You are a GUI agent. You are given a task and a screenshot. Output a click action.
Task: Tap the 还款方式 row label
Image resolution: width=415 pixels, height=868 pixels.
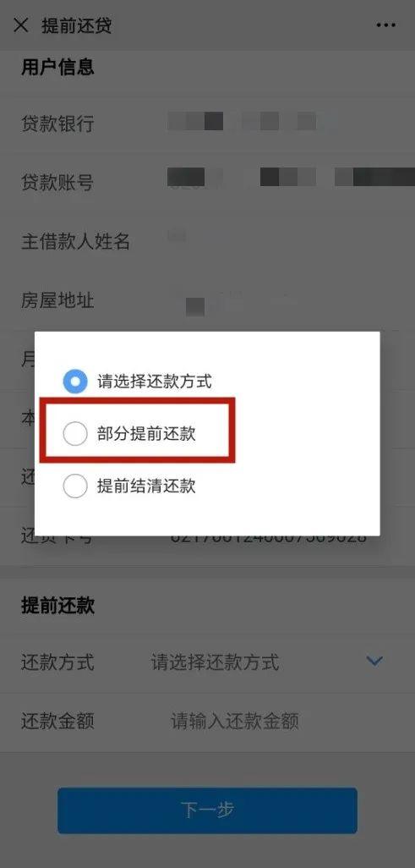tap(57, 662)
